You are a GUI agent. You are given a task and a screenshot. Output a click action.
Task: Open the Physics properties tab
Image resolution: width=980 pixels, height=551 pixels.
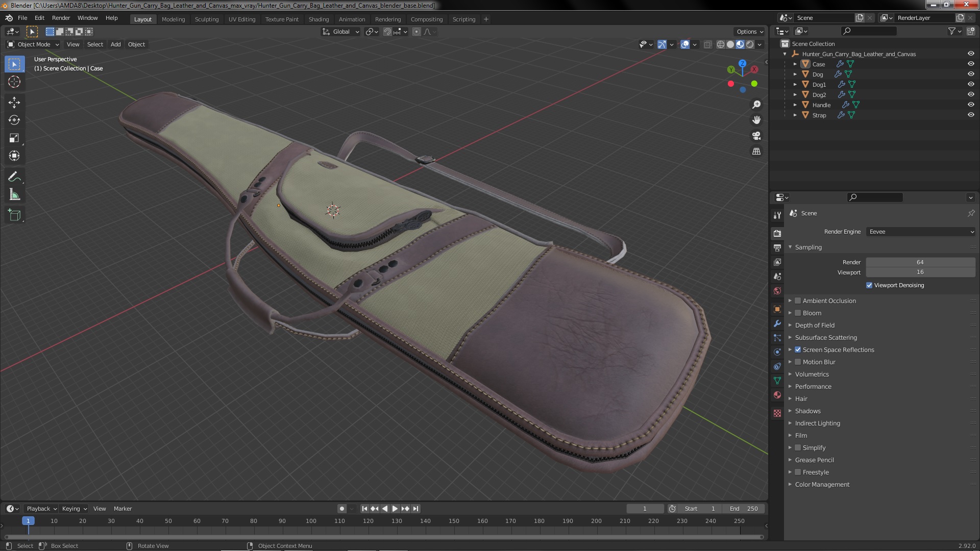[777, 352]
